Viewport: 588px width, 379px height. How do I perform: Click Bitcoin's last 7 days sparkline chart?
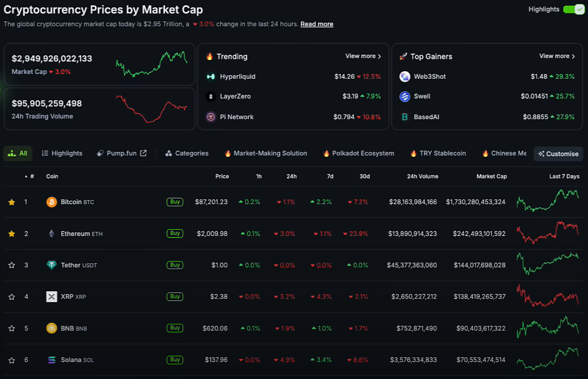tap(548, 202)
